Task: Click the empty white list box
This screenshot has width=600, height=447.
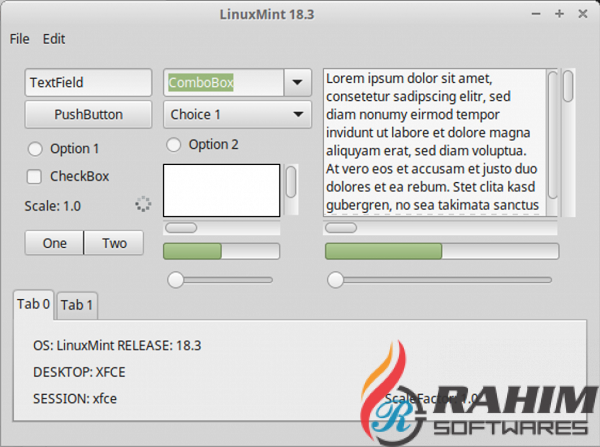Action: [x=222, y=191]
